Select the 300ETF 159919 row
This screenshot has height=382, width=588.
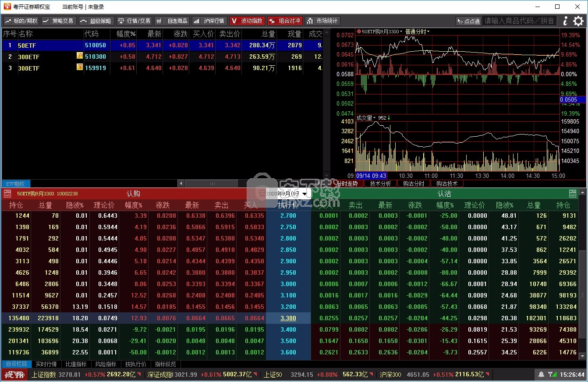162,68
